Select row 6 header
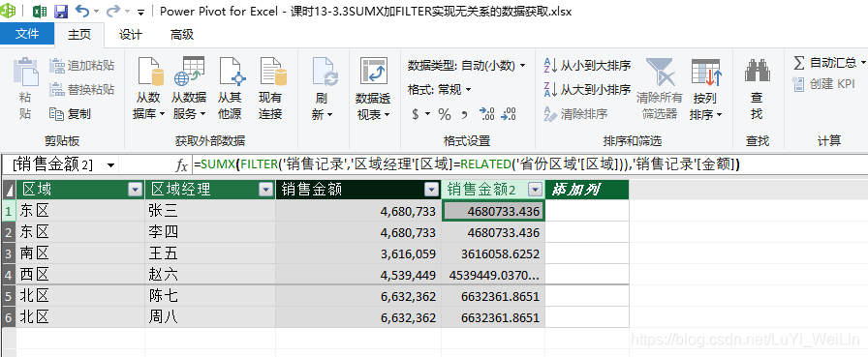 point(9,317)
